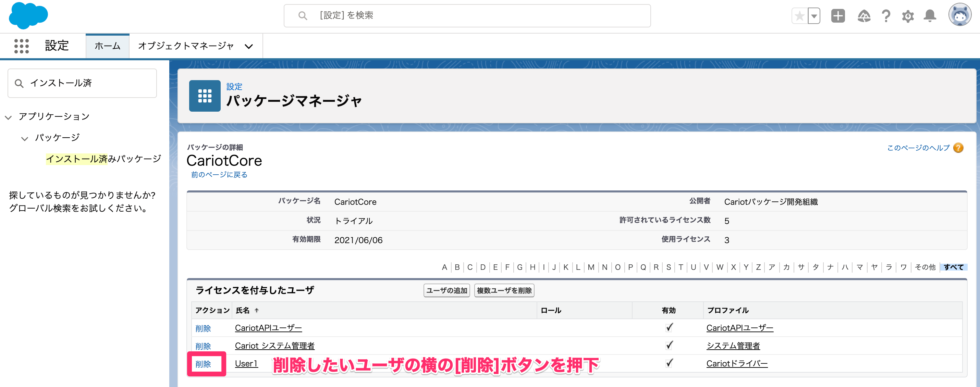Open the user profile avatar
The width and height of the screenshot is (980, 387).
pyautogui.click(x=959, y=15)
